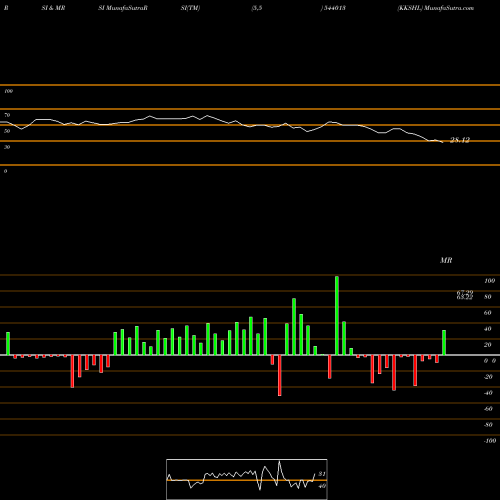
Task: Click the RSI axis label 0 on left
Action: [x=5, y=171]
